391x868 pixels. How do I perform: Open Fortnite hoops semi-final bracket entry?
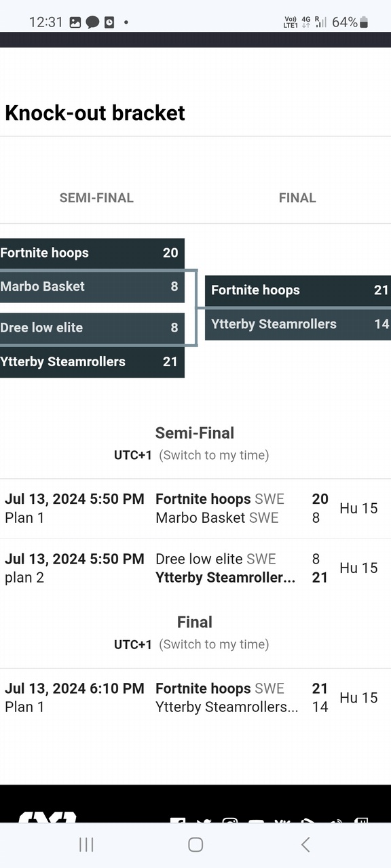click(92, 253)
